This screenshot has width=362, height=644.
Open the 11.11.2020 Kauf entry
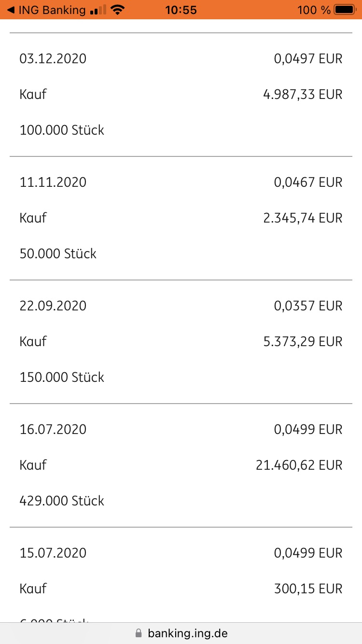click(181, 218)
